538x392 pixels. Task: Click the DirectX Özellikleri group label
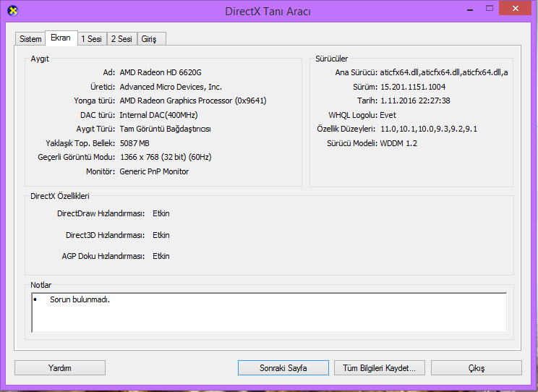pyautogui.click(x=60, y=196)
